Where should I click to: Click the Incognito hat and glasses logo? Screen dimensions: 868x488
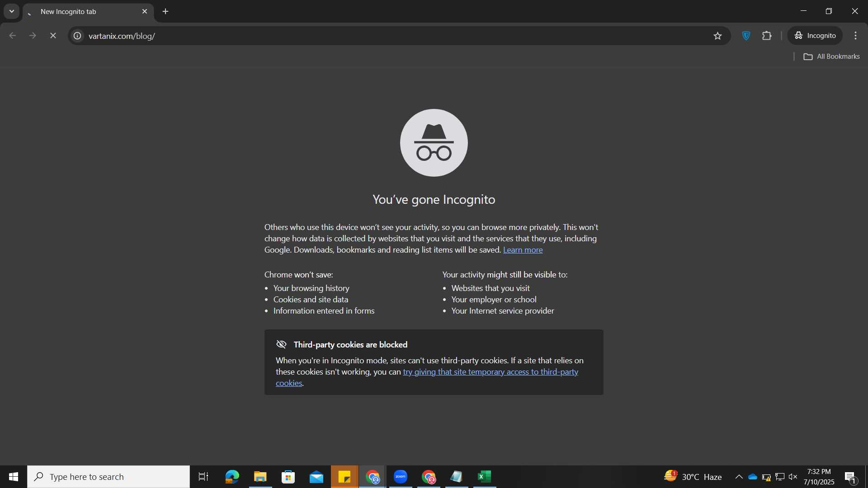[x=434, y=143]
